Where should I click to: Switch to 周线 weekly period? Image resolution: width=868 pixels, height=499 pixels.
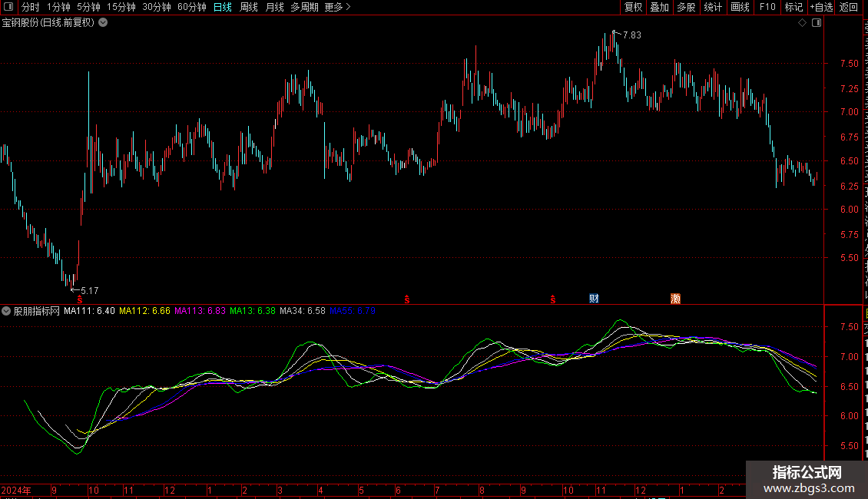249,7
